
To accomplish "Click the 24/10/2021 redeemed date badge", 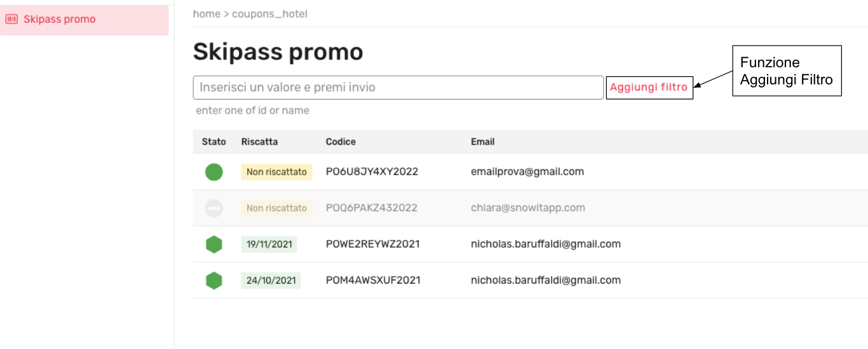I will 271,280.
